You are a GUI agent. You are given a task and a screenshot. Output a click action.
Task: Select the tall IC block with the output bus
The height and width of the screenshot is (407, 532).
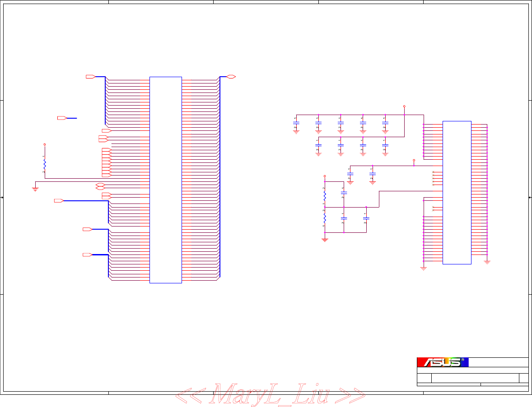(166, 180)
